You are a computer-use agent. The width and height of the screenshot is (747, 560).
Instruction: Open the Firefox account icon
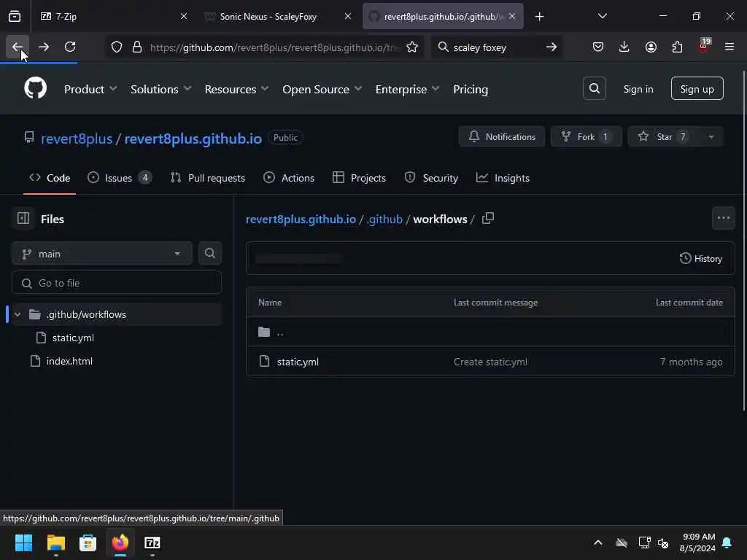(x=651, y=47)
